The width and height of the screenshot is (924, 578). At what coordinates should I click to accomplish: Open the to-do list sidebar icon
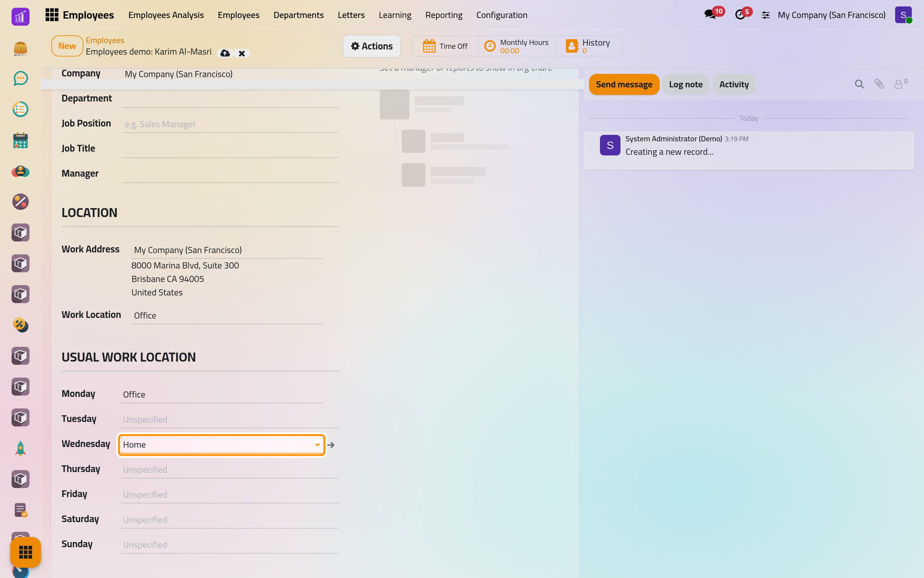[21, 109]
